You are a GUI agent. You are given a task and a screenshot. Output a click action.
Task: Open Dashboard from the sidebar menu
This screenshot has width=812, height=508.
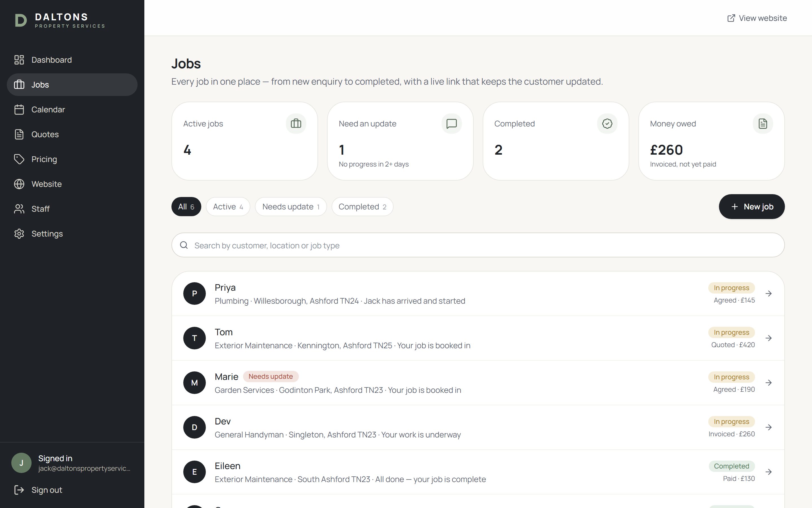(72, 60)
